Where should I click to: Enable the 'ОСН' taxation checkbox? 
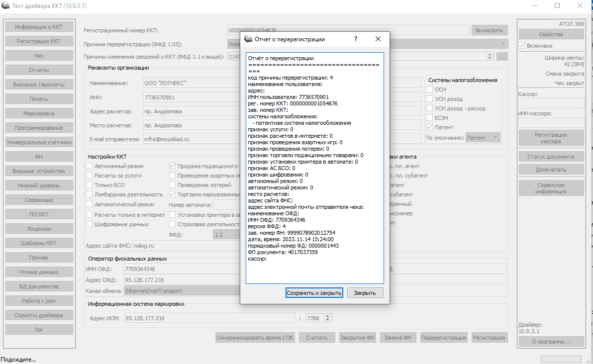[x=430, y=90]
